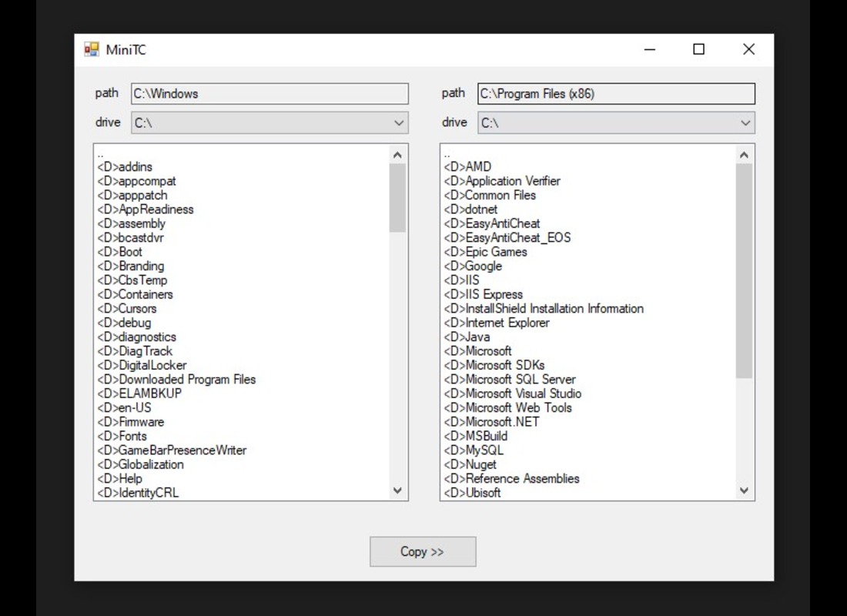Select <D>appcompat folder
Viewport: 847px width, 616px height.
(x=136, y=181)
